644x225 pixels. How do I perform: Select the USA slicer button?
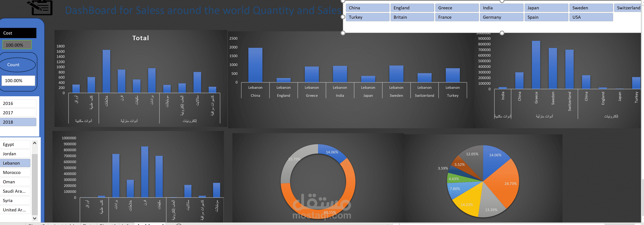(591, 17)
